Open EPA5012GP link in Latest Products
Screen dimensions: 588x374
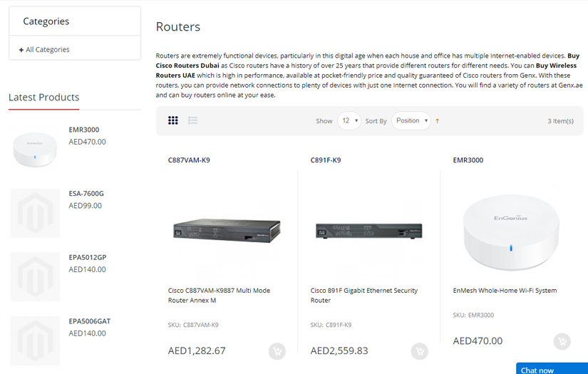tap(88, 257)
